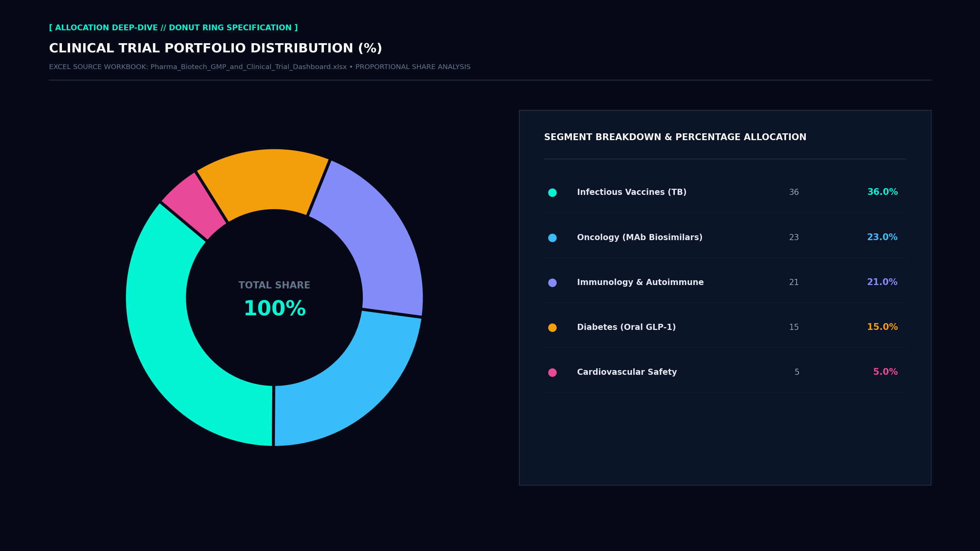Click the pink legend dot for Cardiovascular Safety
This screenshot has height=551, width=980.
pos(552,373)
